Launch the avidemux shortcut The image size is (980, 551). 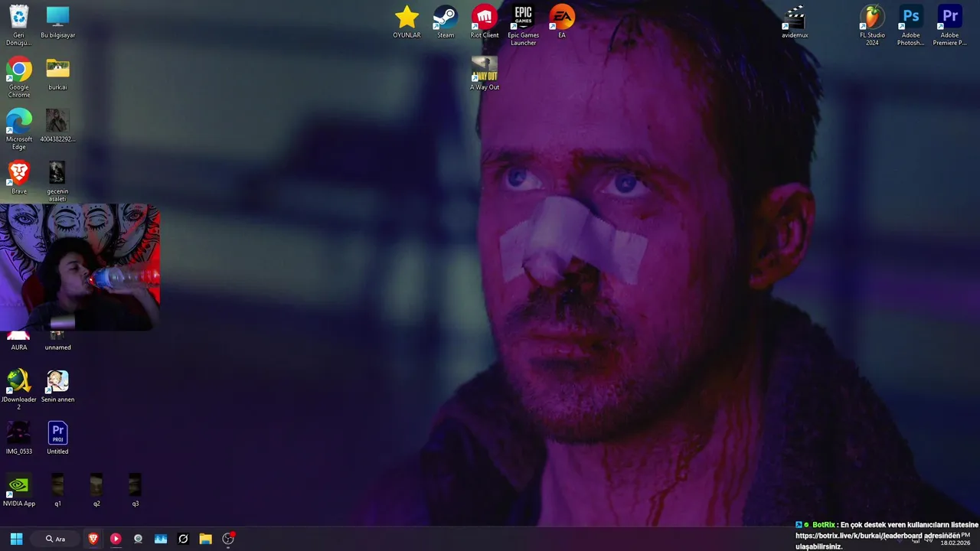pyautogui.click(x=795, y=22)
